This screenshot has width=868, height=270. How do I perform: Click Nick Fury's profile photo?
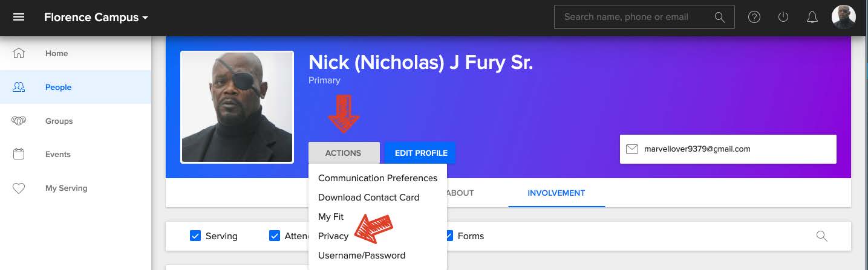[237, 107]
